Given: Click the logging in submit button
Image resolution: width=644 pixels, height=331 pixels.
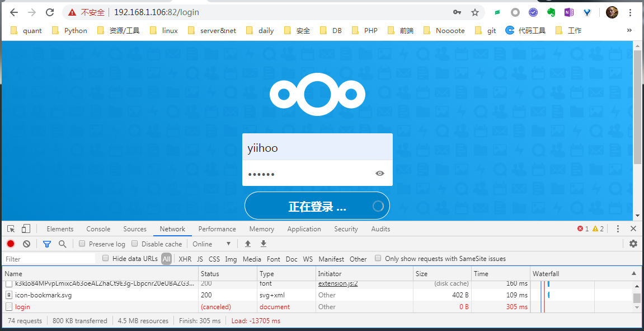Looking at the screenshot, I should (317, 206).
